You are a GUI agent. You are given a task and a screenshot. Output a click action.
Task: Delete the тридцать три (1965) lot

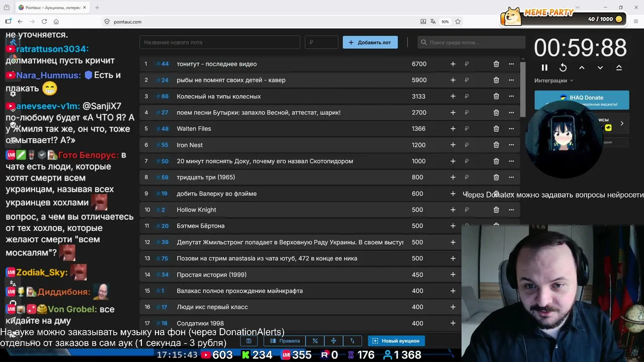tap(496, 177)
